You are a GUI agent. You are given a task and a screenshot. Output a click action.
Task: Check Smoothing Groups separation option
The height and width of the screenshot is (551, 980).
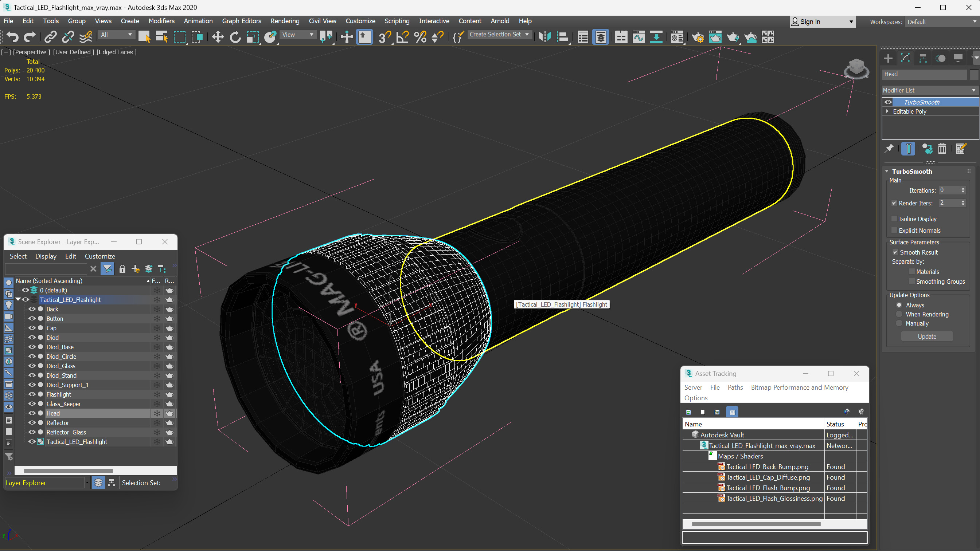pos(911,282)
